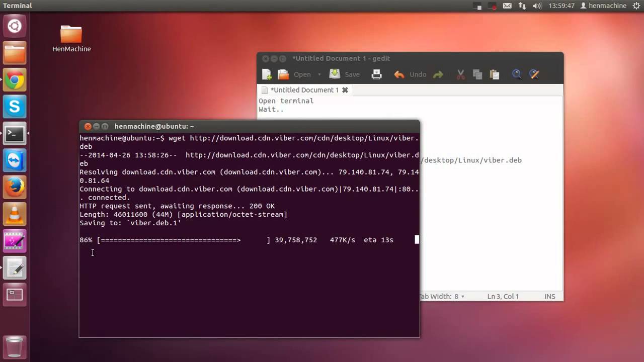This screenshot has height=362, width=644.
Task: Open the workspace switcher in launcher
Action: point(15,295)
